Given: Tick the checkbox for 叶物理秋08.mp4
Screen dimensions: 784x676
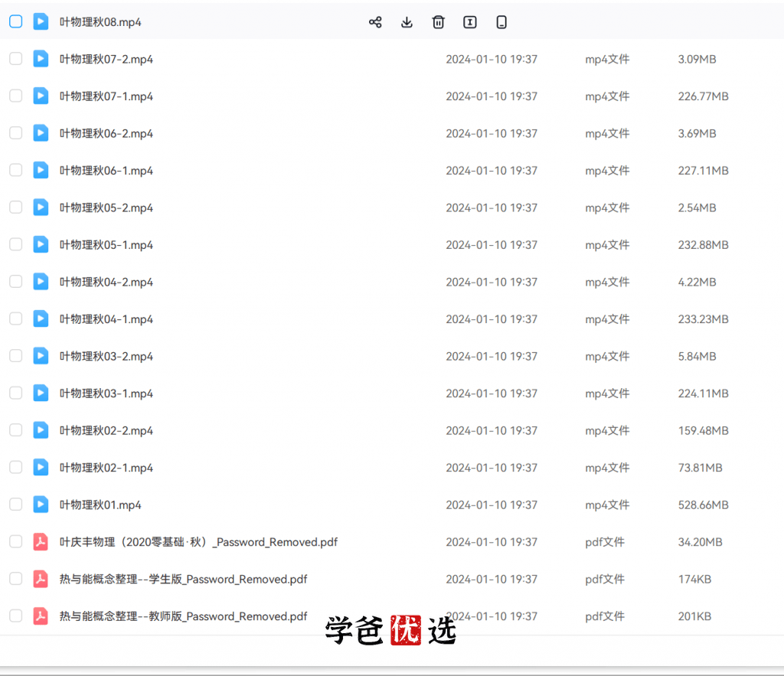Looking at the screenshot, I should [x=16, y=21].
